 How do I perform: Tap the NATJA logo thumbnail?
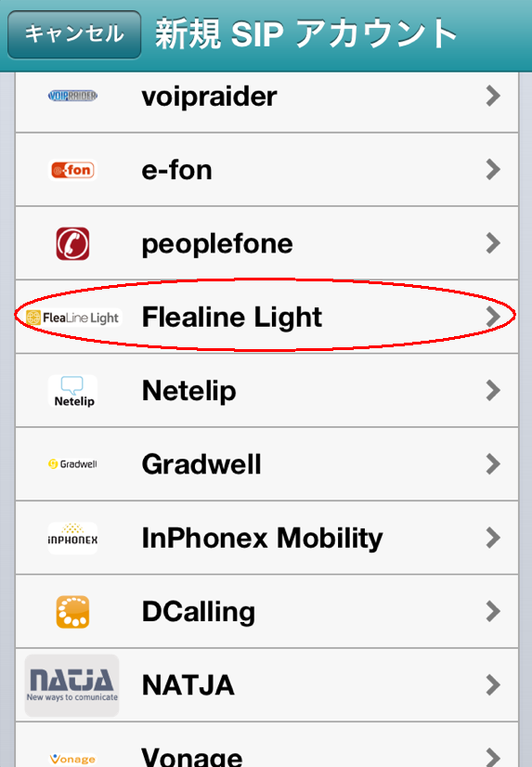coord(71,685)
